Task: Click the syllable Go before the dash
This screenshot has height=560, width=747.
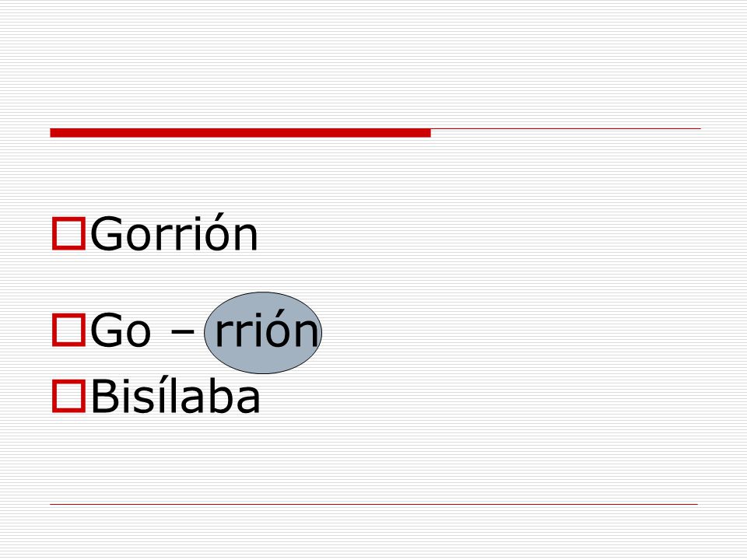Action: (x=121, y=330)
